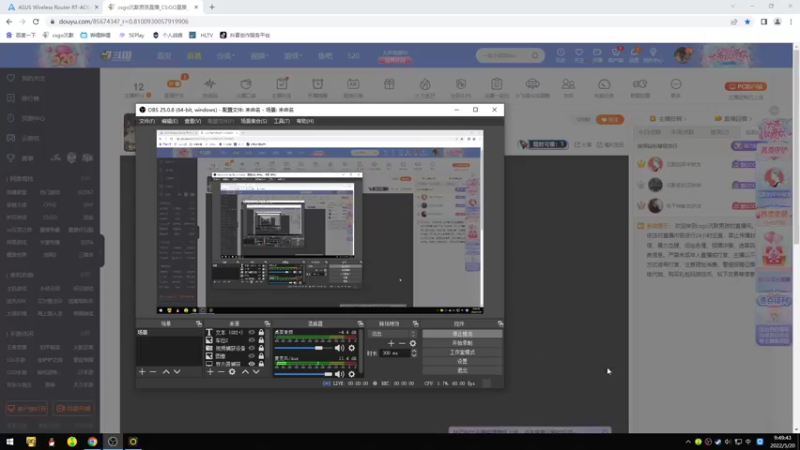Toggle visibility of second source in list
800x450 pixels.
252,340
